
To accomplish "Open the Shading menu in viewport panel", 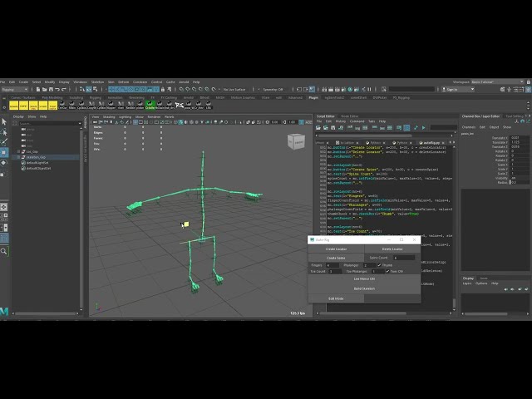I will pos(109,117).
